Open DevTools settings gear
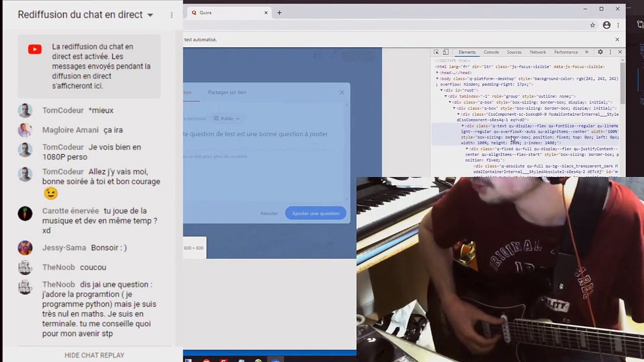644x362 pixels. pos(600,52)
